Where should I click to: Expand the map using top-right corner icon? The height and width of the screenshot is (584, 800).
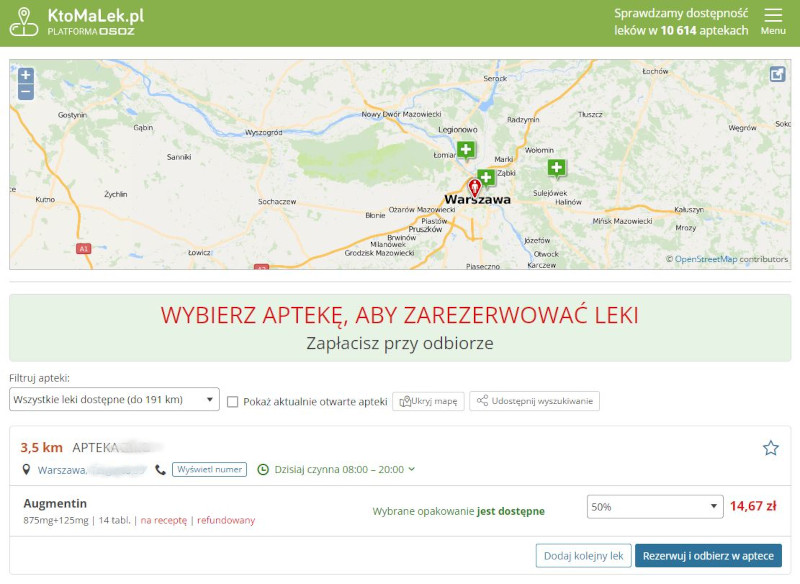pyautogui.click(x=777, y=74)
